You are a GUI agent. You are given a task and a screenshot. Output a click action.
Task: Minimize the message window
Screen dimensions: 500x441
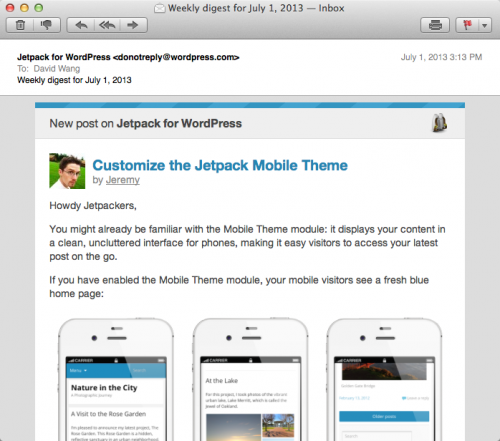coord(24,8)
